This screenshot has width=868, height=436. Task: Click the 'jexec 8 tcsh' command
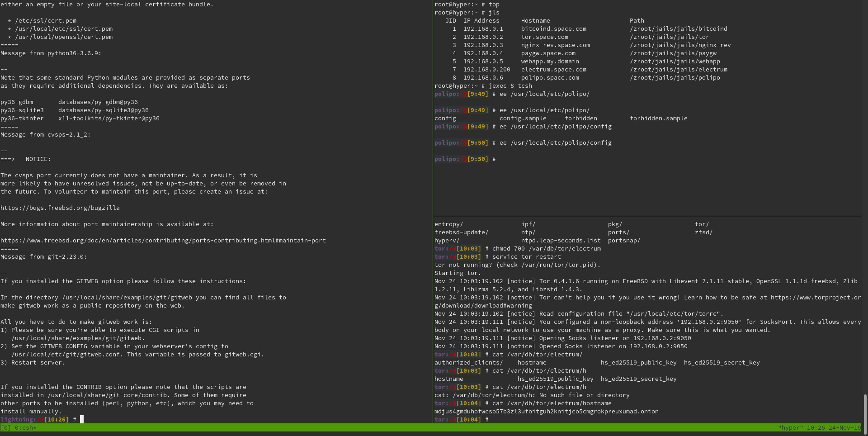510,86
